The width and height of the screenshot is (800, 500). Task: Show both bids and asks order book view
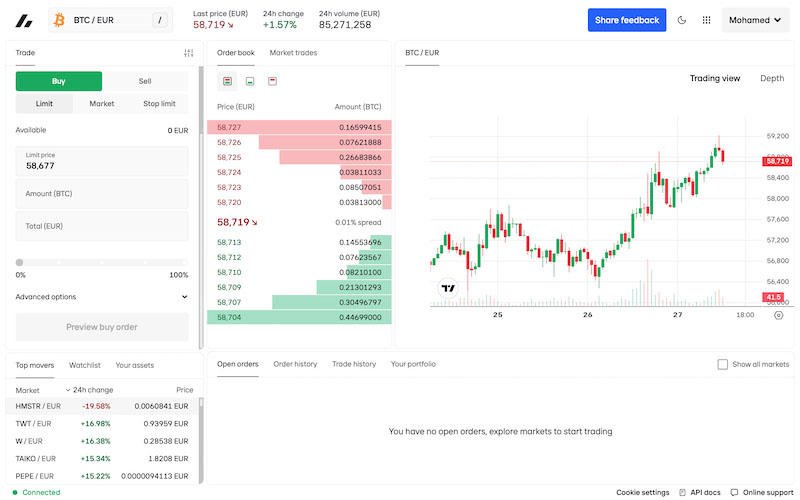pyautogui.click(x=228, y=81)
